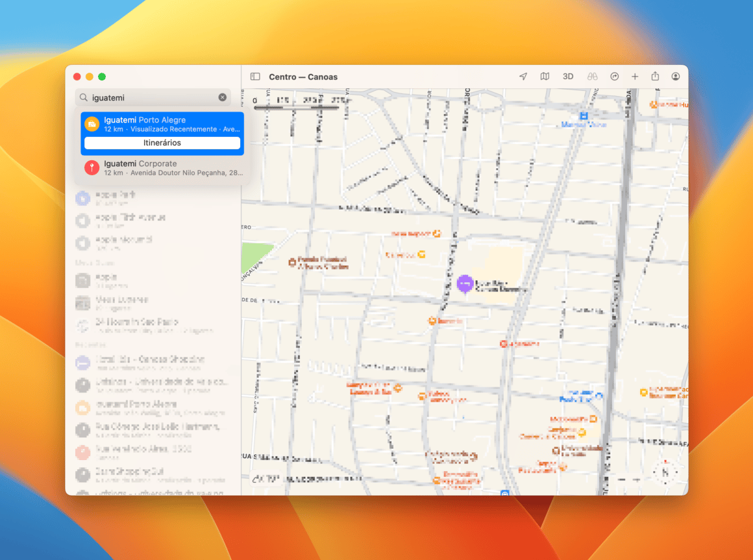Open the map mode chooser icon
Image resolution: width=753 pixels, height=560 pixels.
tap(545, 76)
